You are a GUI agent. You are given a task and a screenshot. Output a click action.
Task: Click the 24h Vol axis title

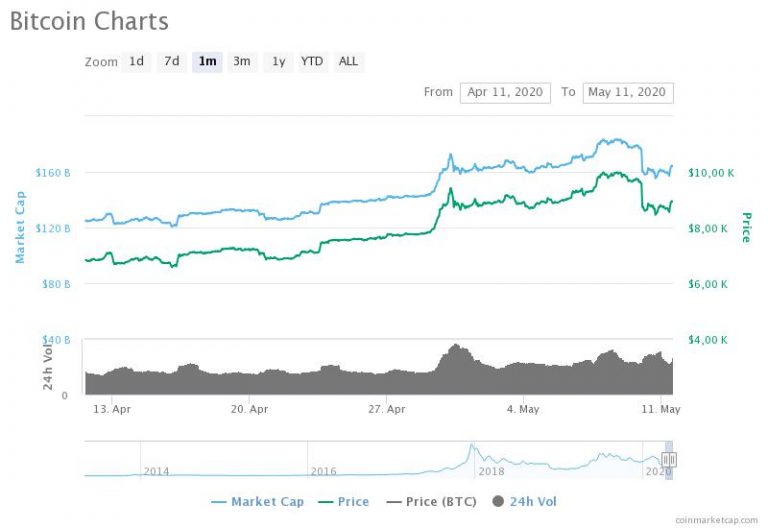(x=48, y=366)
